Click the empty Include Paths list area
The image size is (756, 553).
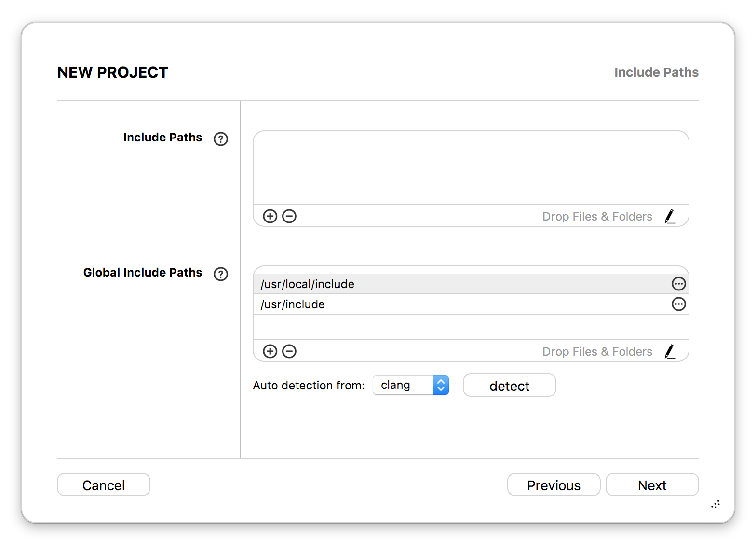pyautogui.click(x=471, y=167)
